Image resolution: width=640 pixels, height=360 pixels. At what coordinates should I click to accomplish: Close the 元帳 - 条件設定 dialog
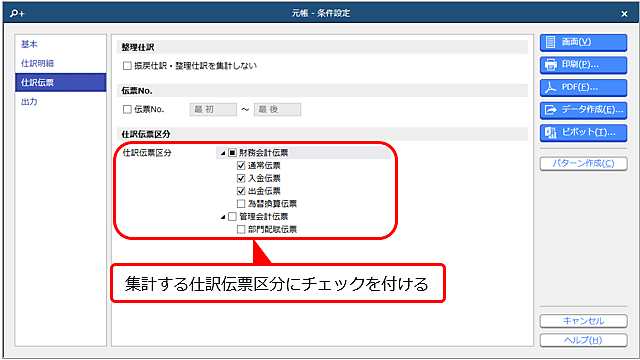(x=624, y=14)
